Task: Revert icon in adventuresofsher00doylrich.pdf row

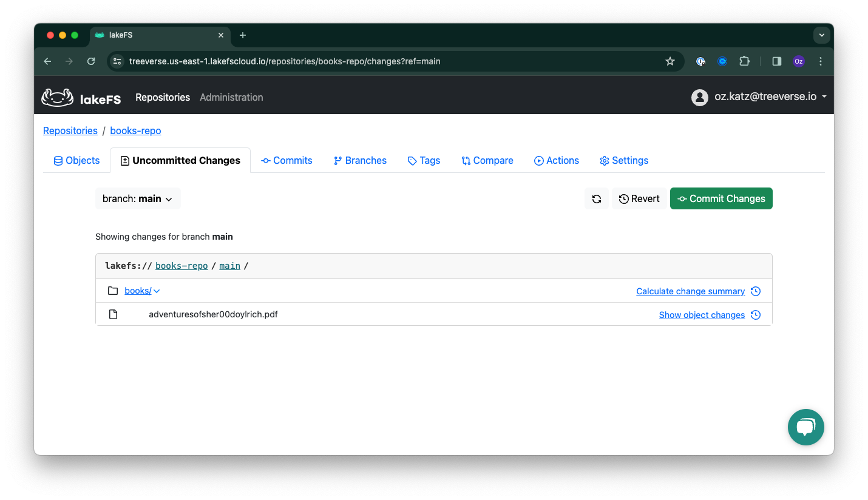Action: (x=756, y=315)
